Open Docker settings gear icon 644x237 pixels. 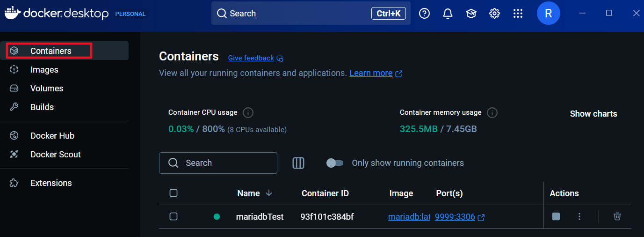494,14
